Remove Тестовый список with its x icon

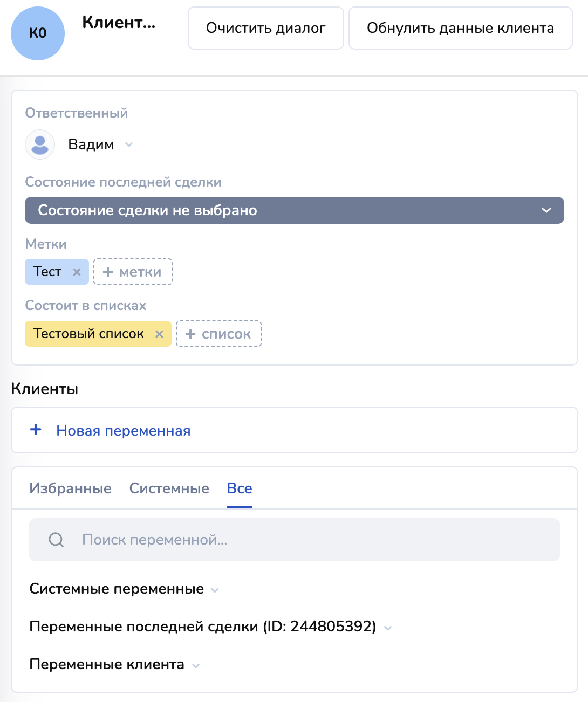pyautogui.click(x=159, y=334)
